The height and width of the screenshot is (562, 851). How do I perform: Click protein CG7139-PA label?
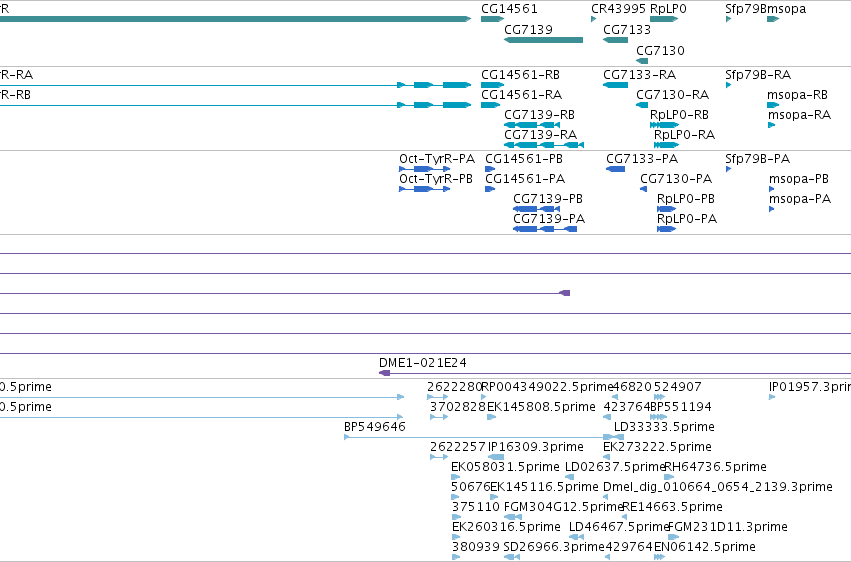(x=549, y=219)
